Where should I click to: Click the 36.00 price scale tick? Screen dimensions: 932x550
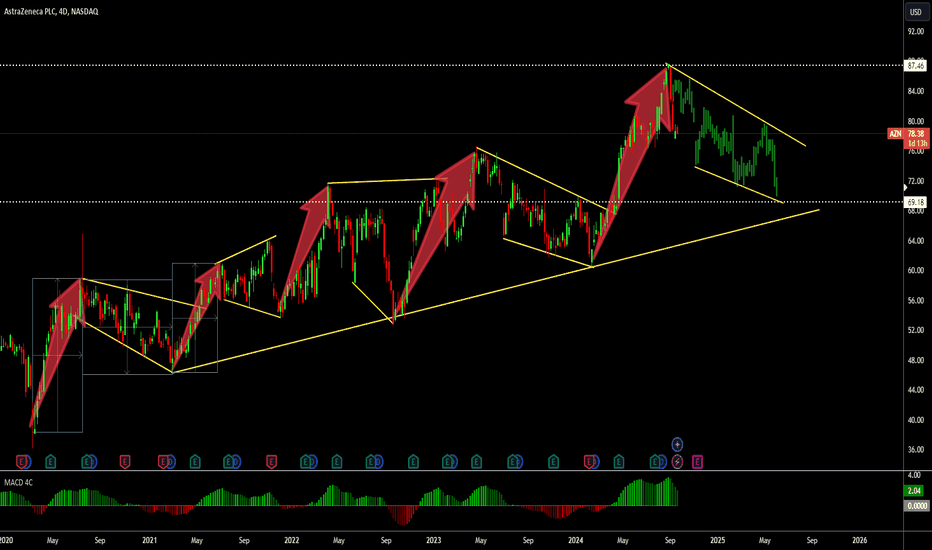point(916,450)
